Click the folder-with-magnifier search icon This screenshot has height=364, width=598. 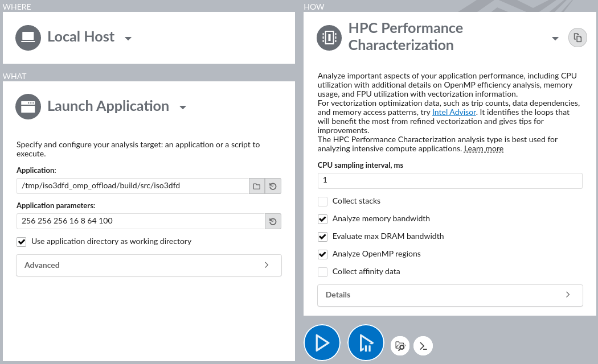pos(400,346)
